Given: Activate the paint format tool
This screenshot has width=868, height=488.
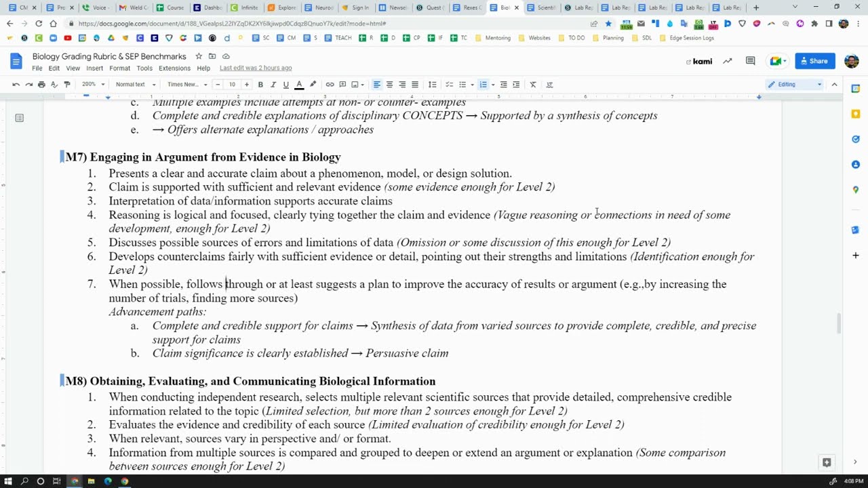Looking at the screenshot, I should click(x=66, y=85).
